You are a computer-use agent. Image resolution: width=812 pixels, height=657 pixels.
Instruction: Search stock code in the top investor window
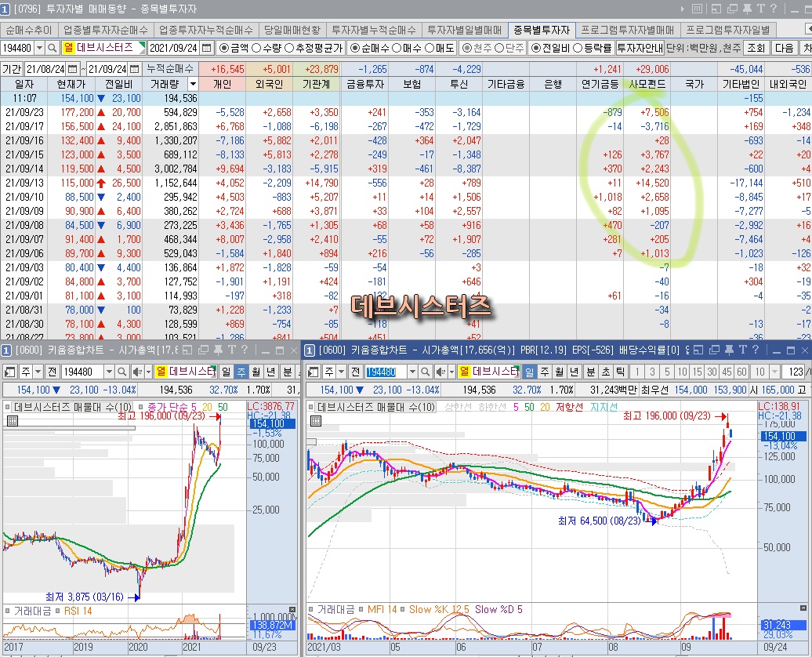point(52,48)
